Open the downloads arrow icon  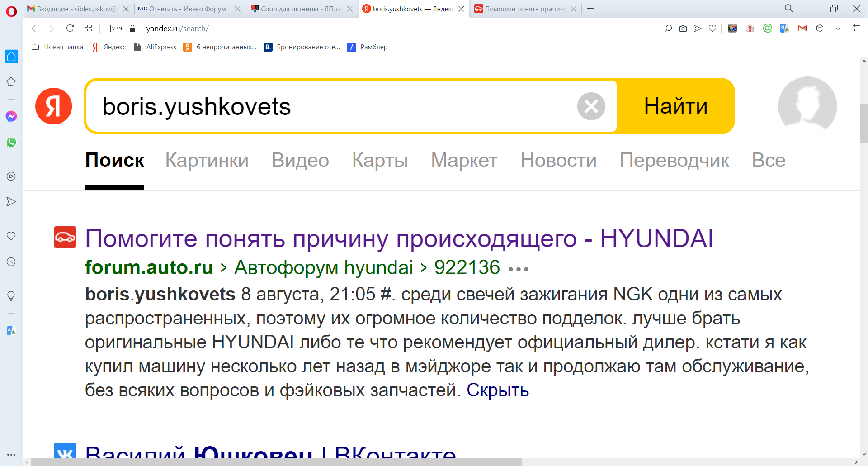tap(838, 28)
